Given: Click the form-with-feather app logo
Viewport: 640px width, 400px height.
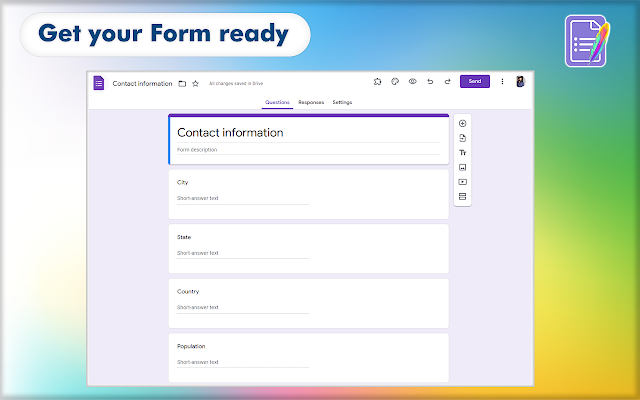Looking at the screenshot, I should pos(587,41).
